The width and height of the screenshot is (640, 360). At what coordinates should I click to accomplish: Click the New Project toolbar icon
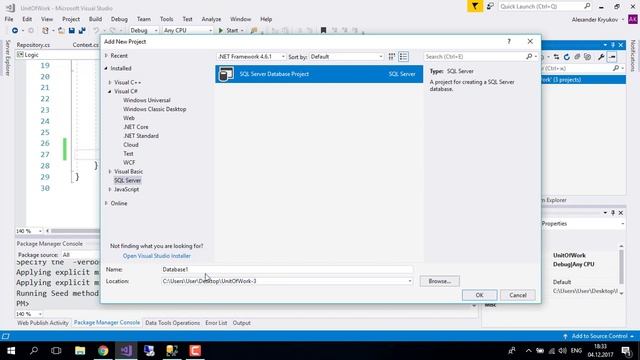(x=45, y=31)
